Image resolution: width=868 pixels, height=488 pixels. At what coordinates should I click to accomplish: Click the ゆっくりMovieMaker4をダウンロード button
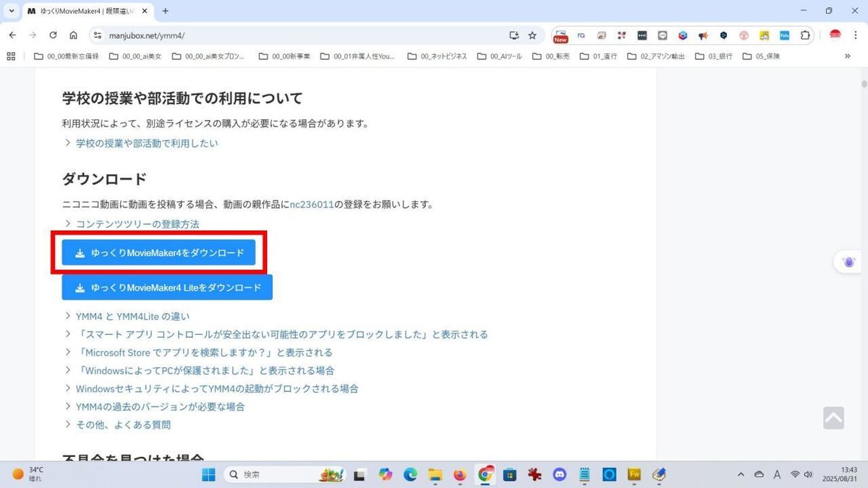coord(158,253)
